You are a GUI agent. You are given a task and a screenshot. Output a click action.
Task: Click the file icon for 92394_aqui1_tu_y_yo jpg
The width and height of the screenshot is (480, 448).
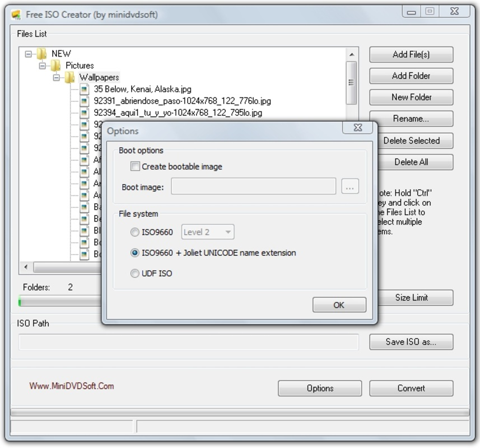[85, 112]
